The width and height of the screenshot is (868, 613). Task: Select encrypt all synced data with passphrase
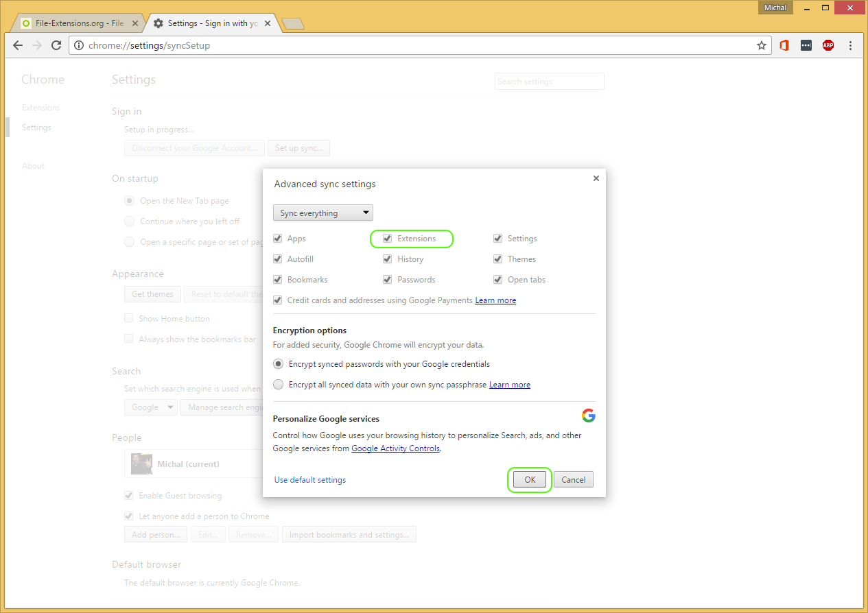pyautogui.click(x=278, y=384)
